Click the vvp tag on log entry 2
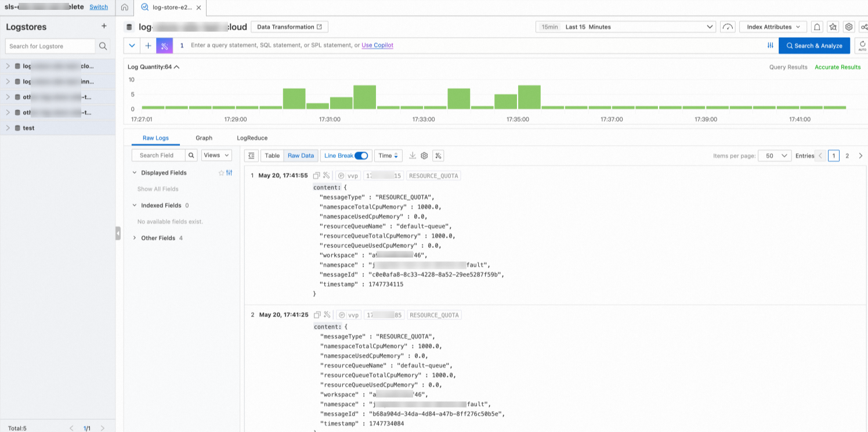This screenshot has height=432, width=868. tap(348, 315)
